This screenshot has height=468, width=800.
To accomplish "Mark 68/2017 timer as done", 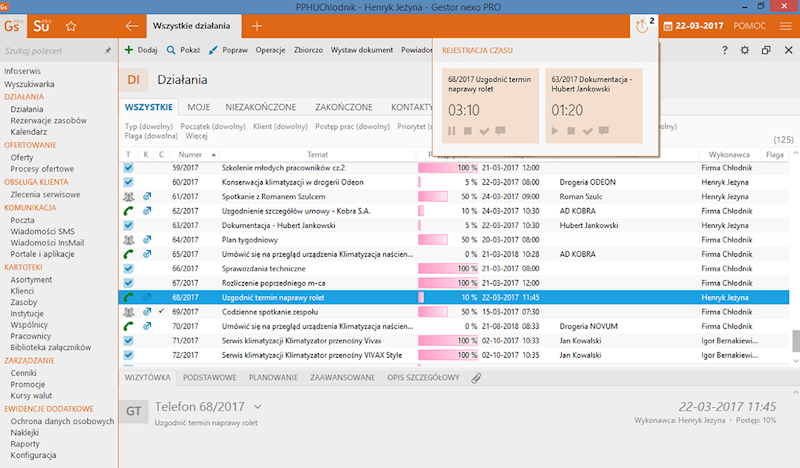I will click(484, 131).
